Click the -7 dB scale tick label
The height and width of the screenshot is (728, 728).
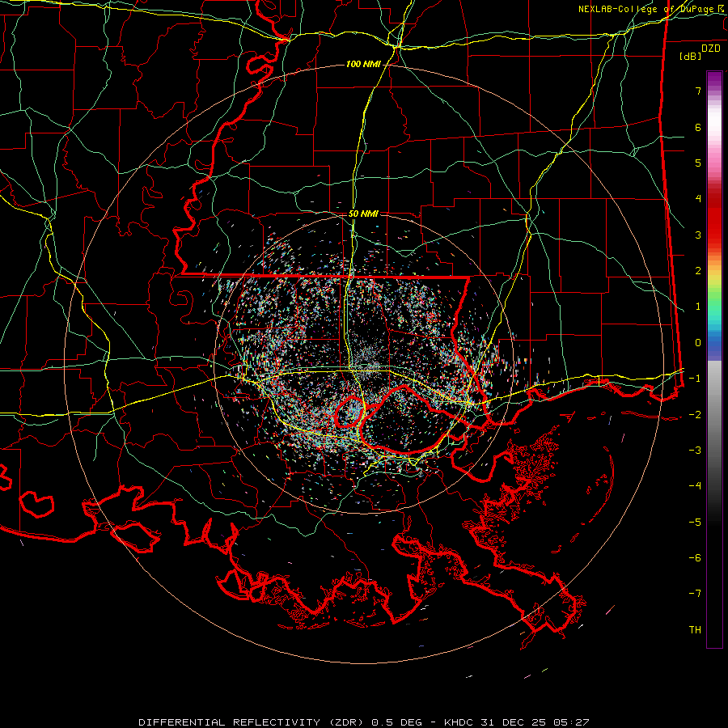(x=695, y=594)
